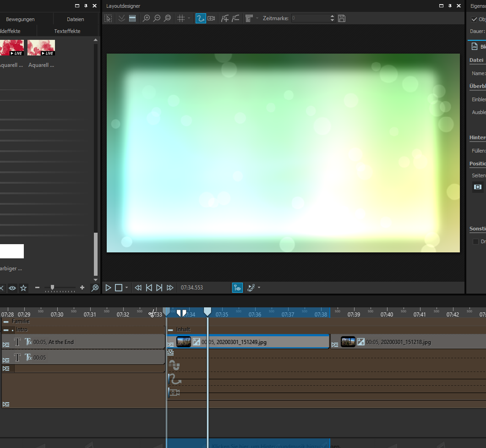Open the Texteffekte tab

[67, 31]
